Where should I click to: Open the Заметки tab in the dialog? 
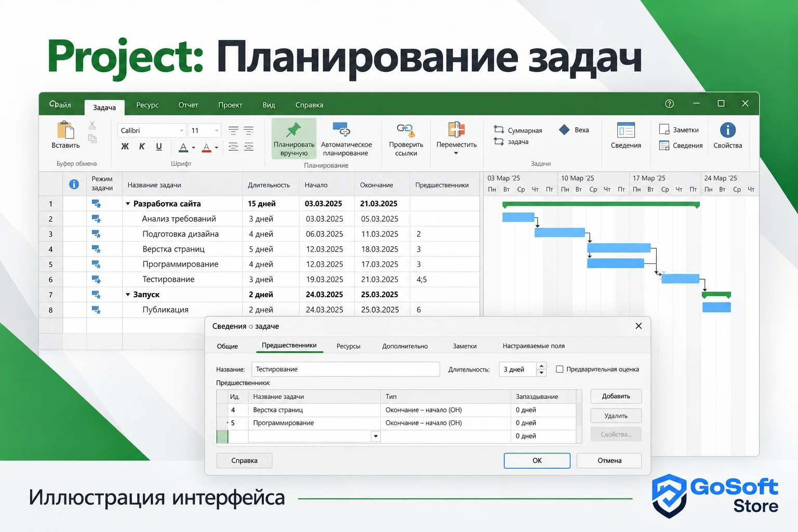tap(464, 346)
